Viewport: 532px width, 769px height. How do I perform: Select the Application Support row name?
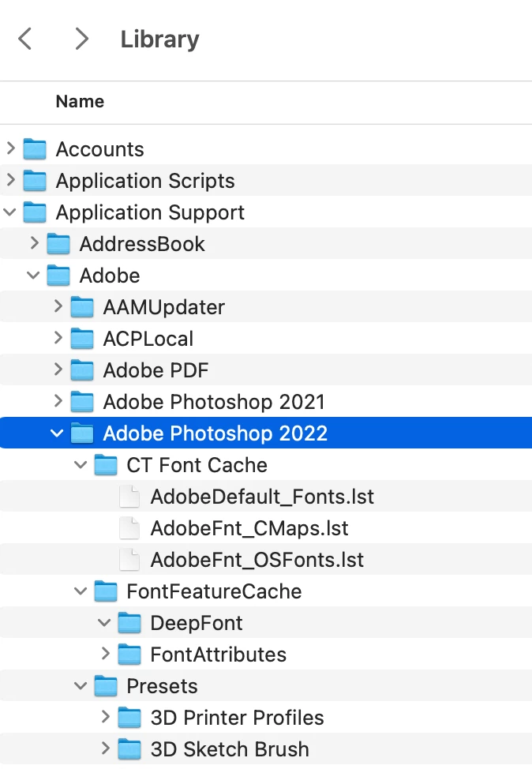coord(150,212)
